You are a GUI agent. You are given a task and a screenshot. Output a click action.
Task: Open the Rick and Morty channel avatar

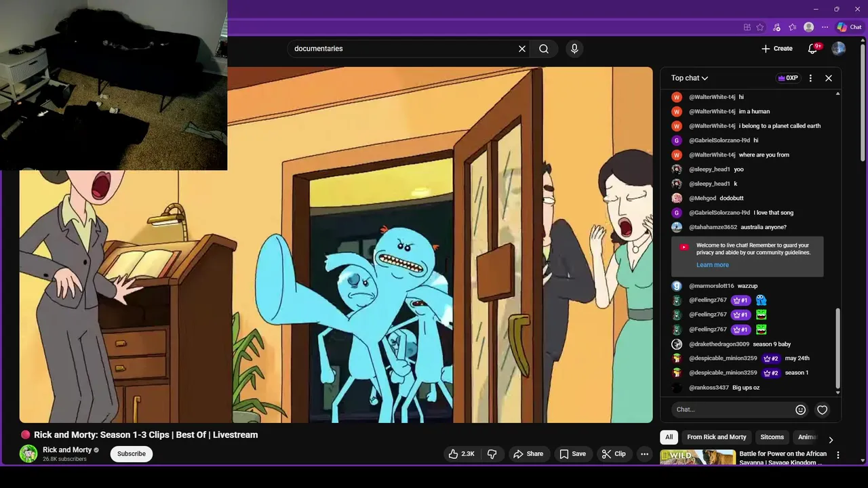[x=28, y=454]
